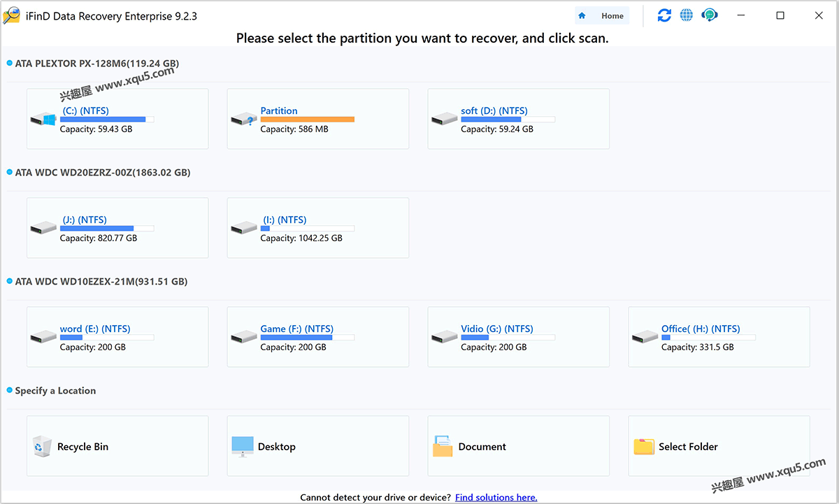Select the (C:) (NTFS) drive icon
Screen dimensions: 839x504
click(43, 120)
